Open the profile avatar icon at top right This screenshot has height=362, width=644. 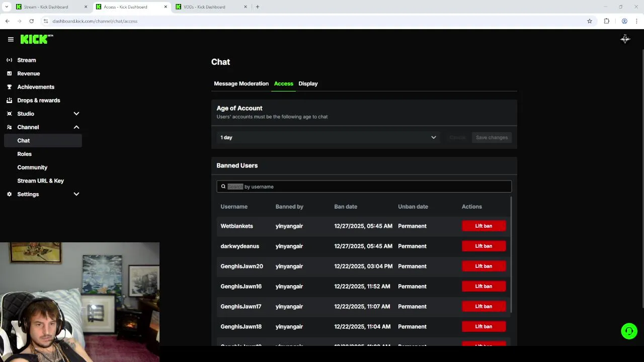tap(625, 39)
